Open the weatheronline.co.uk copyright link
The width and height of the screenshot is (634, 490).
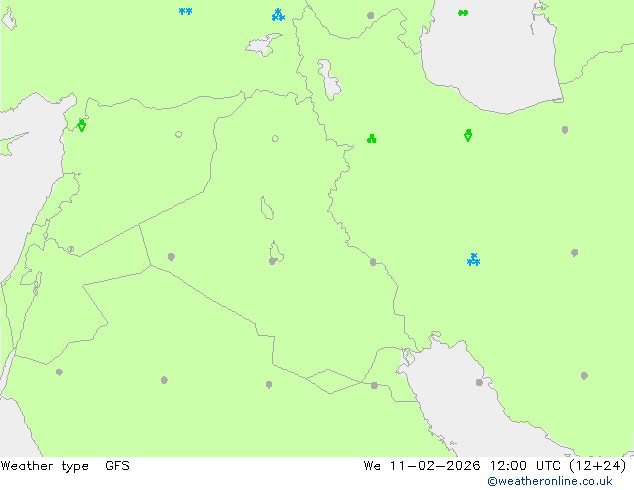pyautogui.click(x=550, y=481)
